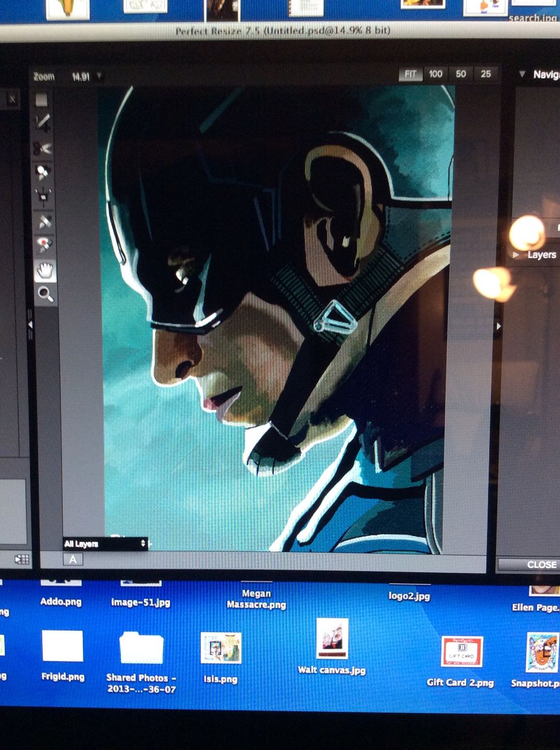Screen dimensions: 560x750
Task: Toggle the 'A' button below All Layers
Action: 72,560
